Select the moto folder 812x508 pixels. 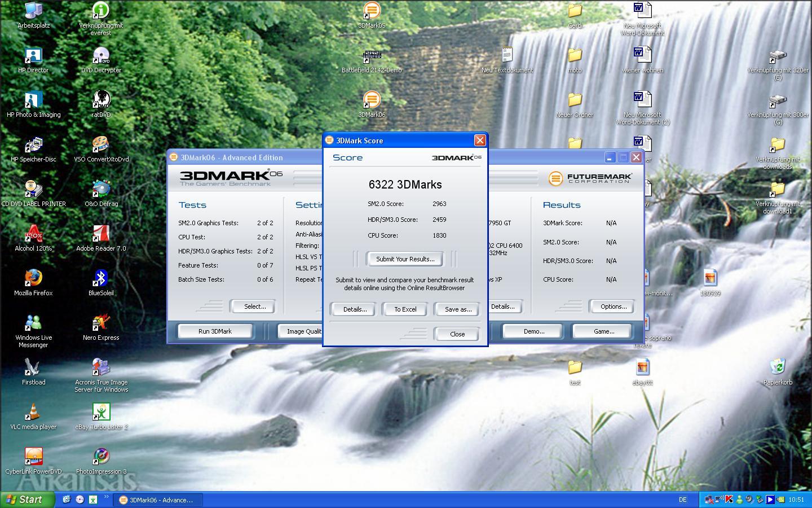[575, 60]
